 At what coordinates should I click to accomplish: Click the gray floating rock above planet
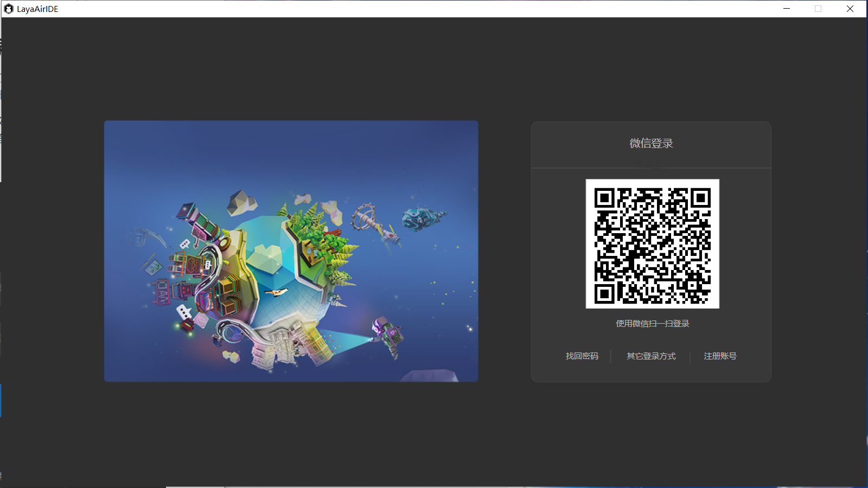241,202
